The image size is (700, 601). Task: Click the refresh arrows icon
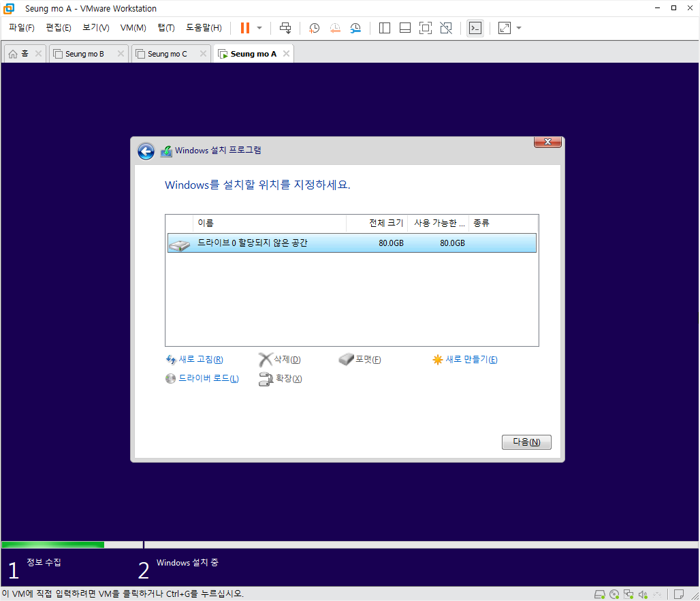[x=171, y=359]
